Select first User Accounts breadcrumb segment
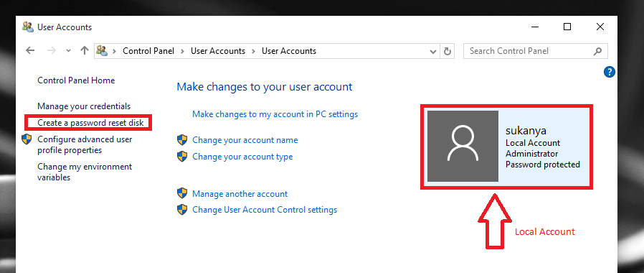The width and height of the screenshot is (644, 273). tap(218, 51)
